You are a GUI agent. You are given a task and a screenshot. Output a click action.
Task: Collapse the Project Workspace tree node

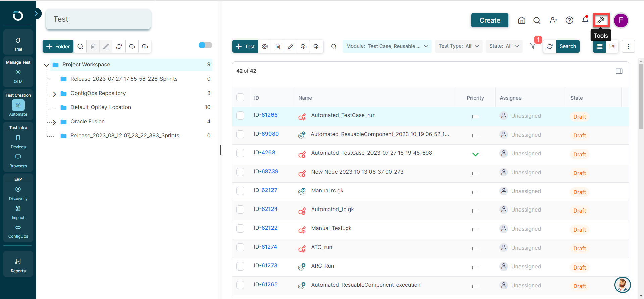tap(47, 65)
